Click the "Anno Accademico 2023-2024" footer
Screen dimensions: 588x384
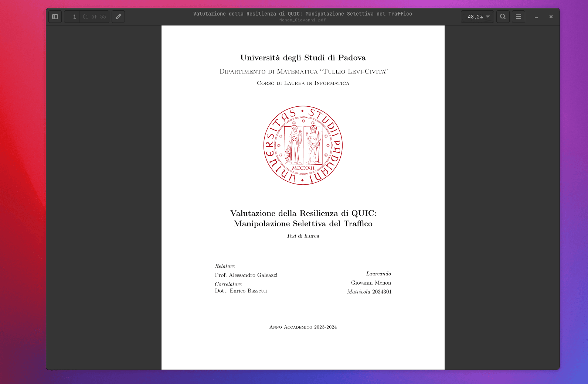pyautogui.click(x=303, y=327)
